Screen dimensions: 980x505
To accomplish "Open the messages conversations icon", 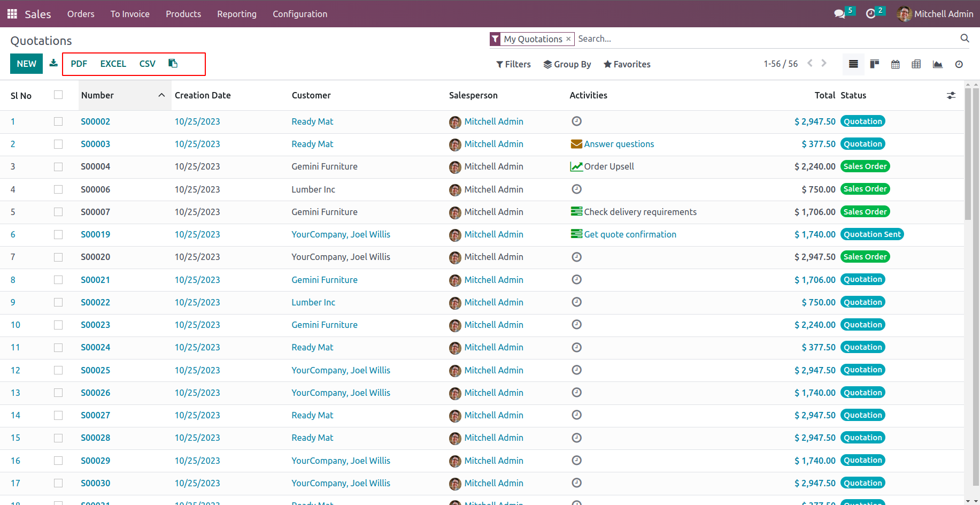I will [840, 14].
